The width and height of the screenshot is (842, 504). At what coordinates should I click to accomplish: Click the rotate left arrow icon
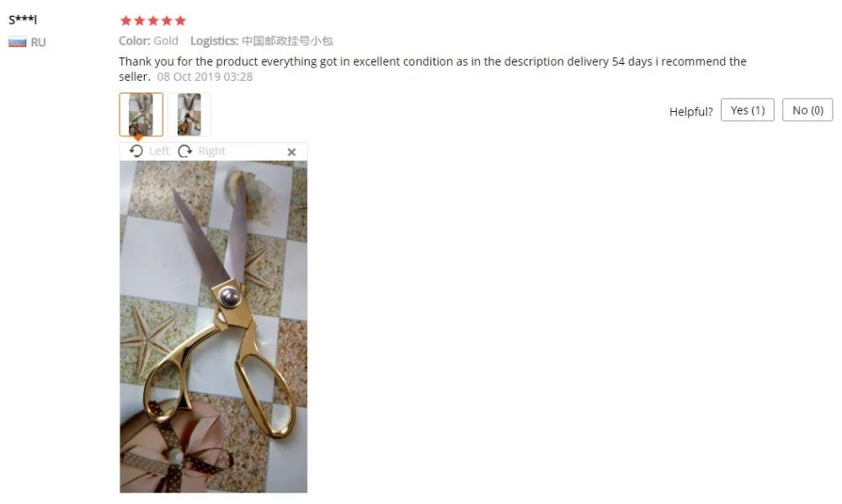point(136,151)
